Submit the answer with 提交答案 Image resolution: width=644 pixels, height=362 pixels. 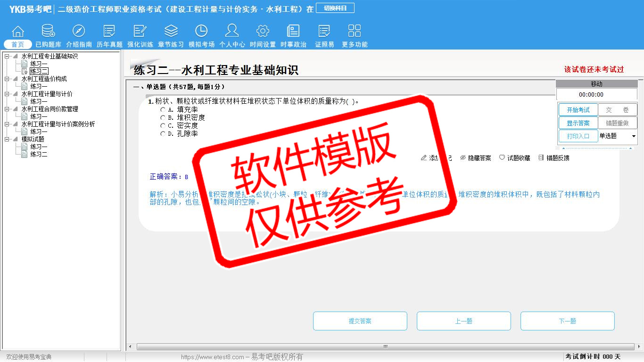(360, 321)
